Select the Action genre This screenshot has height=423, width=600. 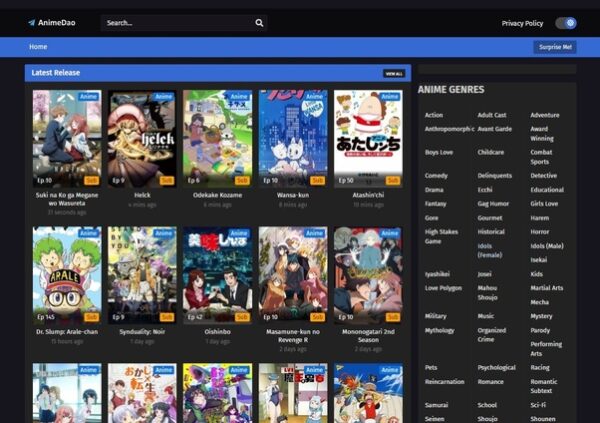(x=434, y=115)
